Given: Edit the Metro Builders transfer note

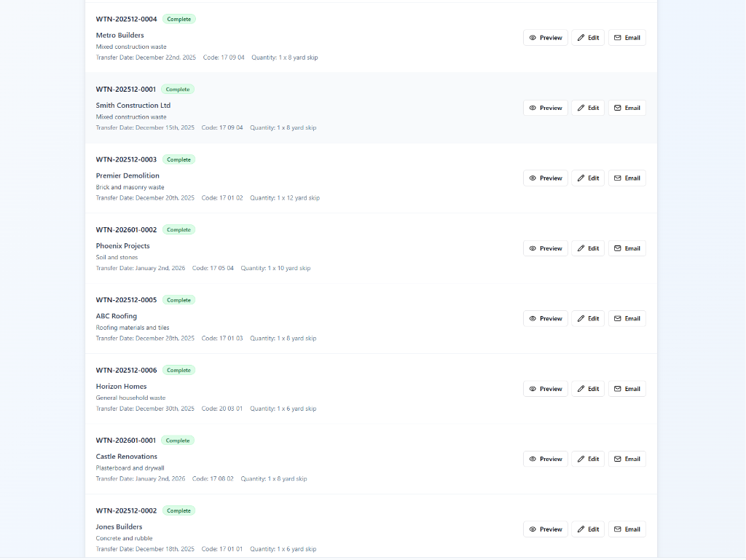Looking at the screenshot, I should point(588,38).
